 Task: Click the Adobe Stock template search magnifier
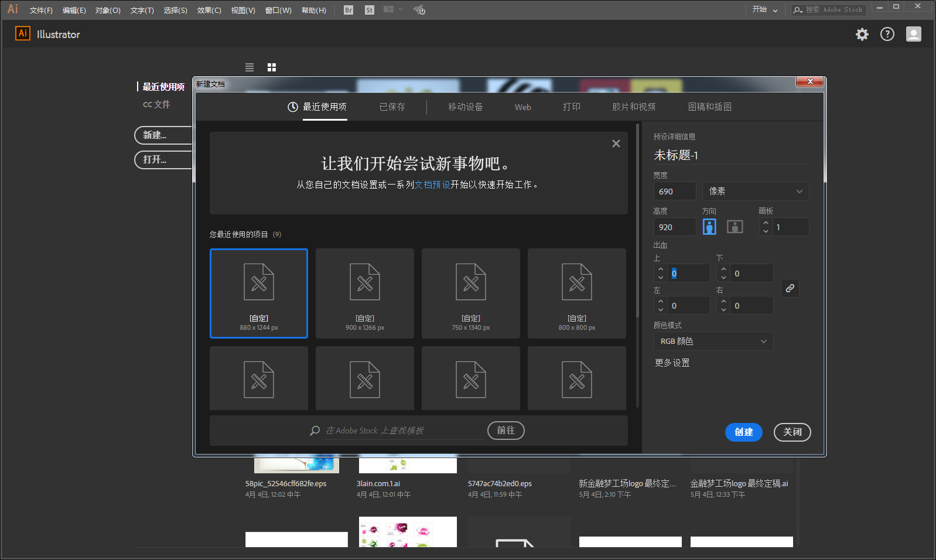315,431
